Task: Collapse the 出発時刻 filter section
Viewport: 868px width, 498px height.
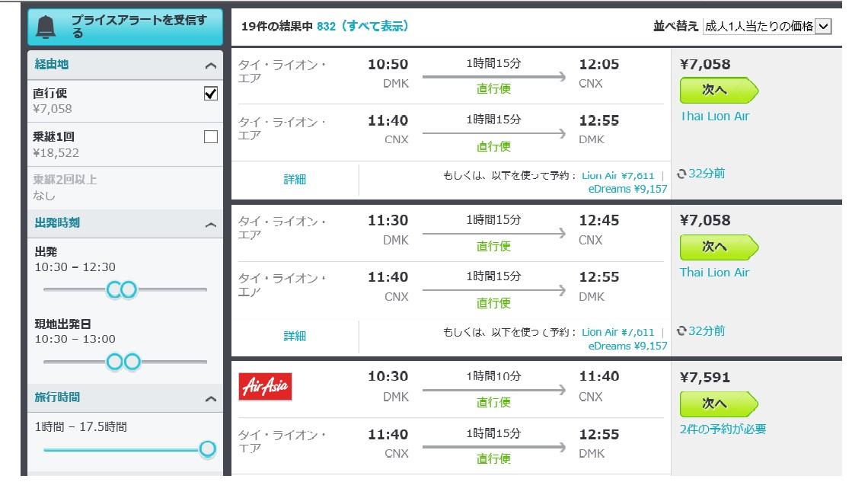Action: (x=211, y=225)
